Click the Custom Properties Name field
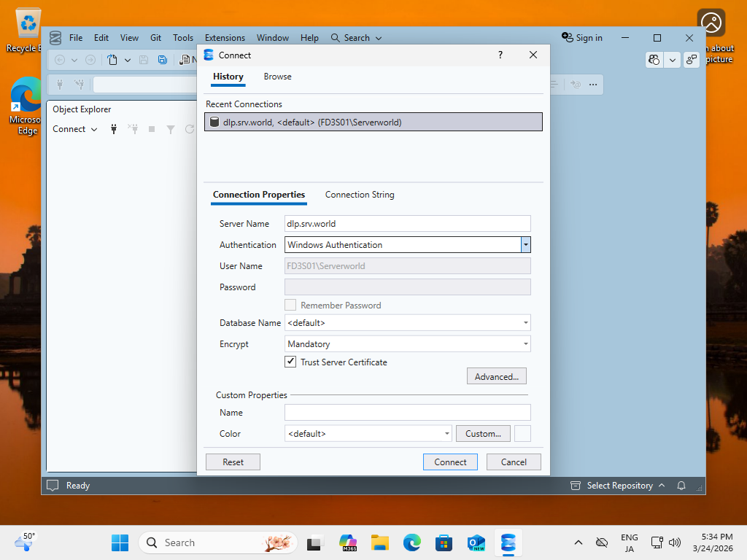The image size is (747, 560). [x=407, y=413]
